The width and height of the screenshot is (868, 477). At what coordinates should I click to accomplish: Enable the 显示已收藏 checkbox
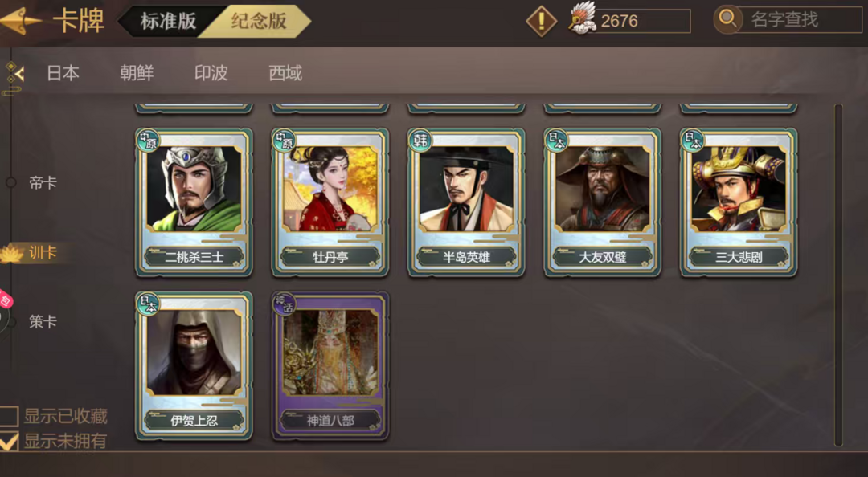pos(10,416)
